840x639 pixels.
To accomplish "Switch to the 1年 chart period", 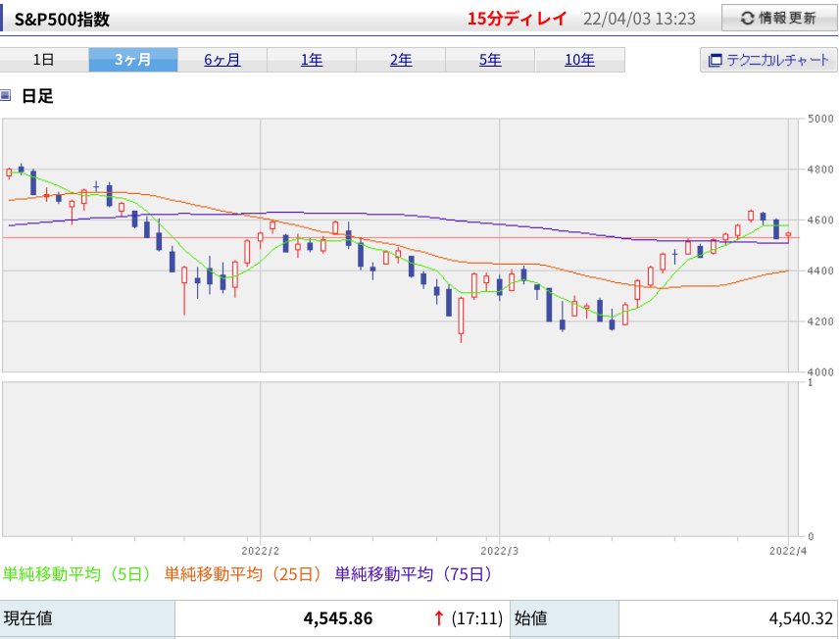I will click(312, 60).
